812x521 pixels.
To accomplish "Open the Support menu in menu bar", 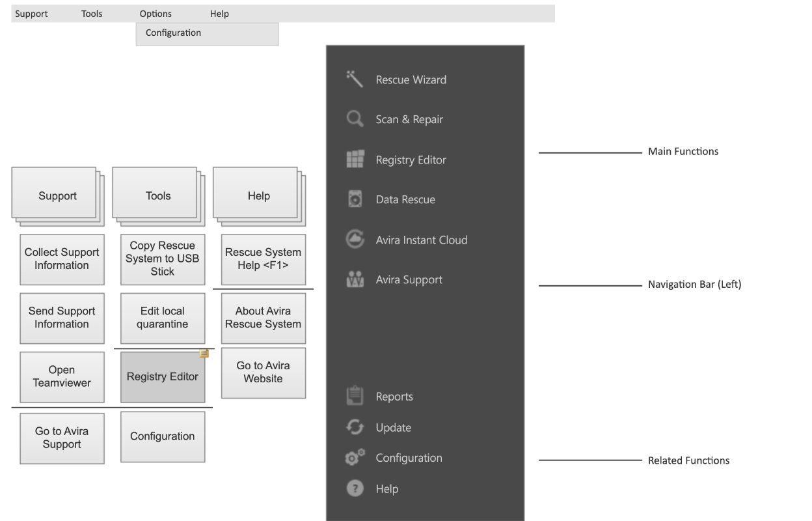I will pos(31,14).
